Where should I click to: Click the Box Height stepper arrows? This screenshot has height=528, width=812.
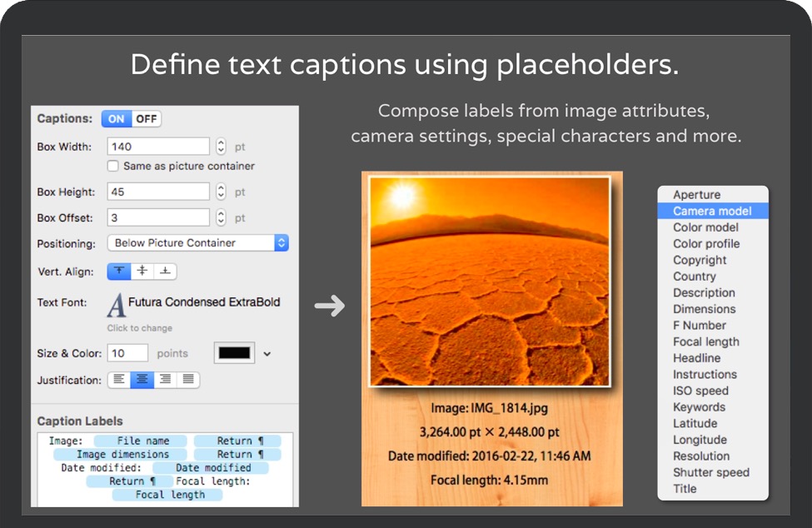point(222,192)
